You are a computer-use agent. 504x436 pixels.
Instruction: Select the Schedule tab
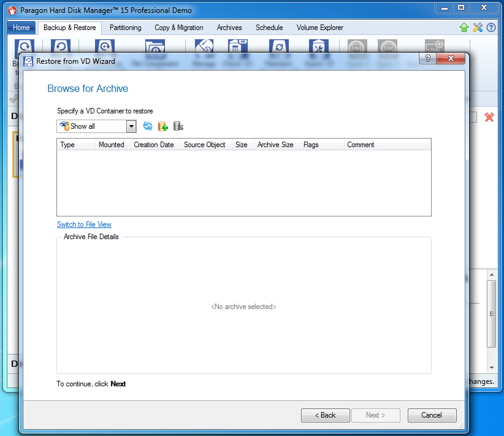[x=269, y=28]
